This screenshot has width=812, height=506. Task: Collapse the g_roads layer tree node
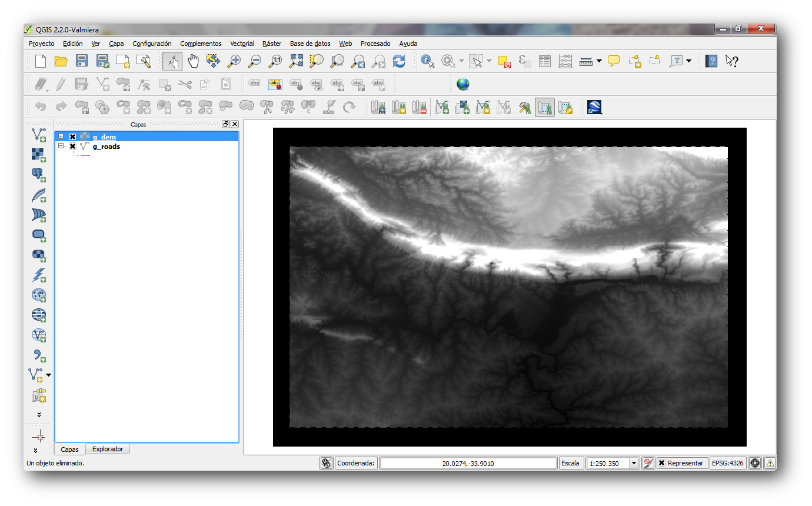(61, 147)
